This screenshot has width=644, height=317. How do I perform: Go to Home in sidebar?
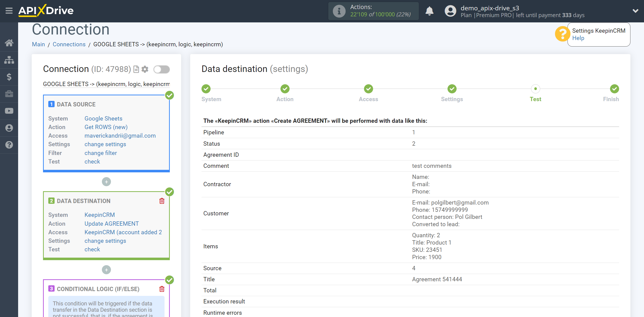(9, 43)
